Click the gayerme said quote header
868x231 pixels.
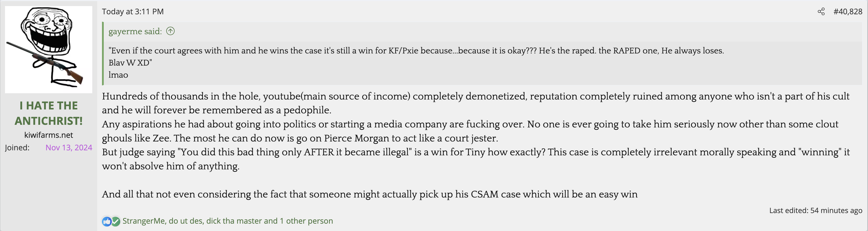135,31
